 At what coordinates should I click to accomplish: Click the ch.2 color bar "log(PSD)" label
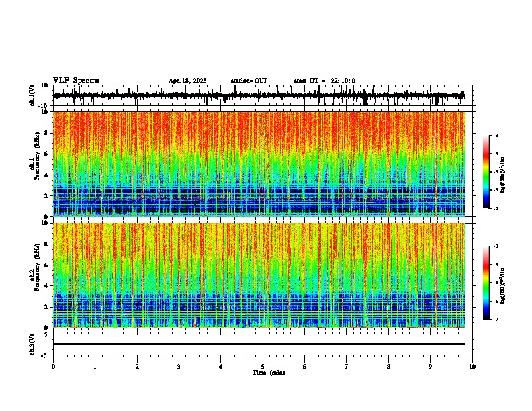(502, 285)
